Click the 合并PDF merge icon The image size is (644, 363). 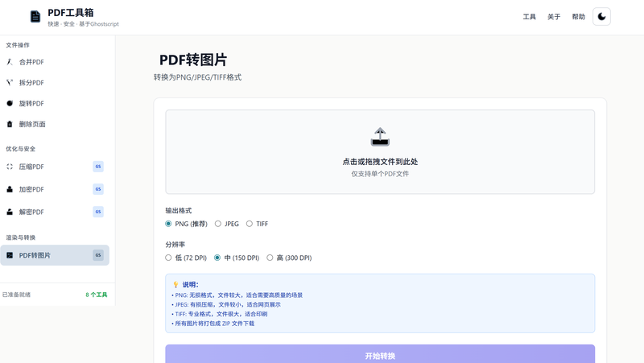point(10,62)
